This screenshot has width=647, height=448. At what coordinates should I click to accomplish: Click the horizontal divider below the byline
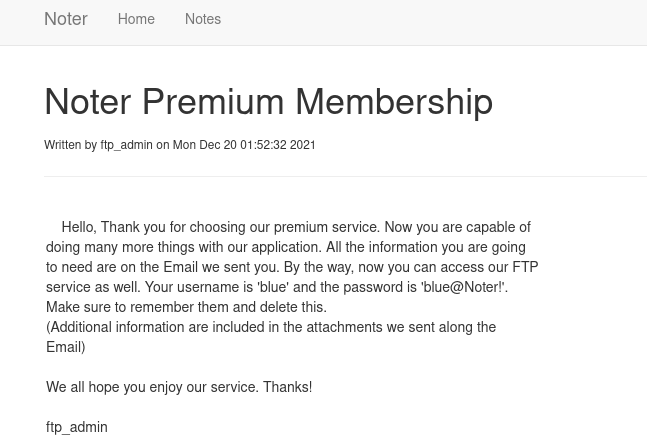click(x=345, y=176)
